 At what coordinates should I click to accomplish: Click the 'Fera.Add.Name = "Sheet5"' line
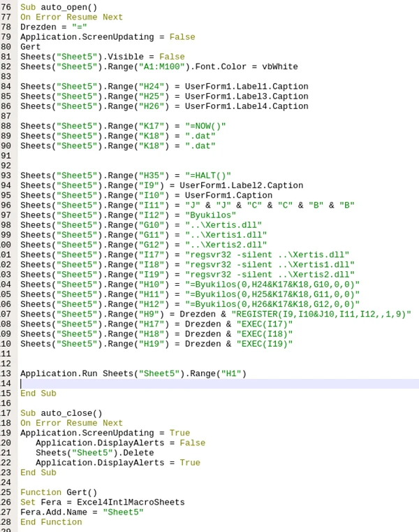click(82, 512)
